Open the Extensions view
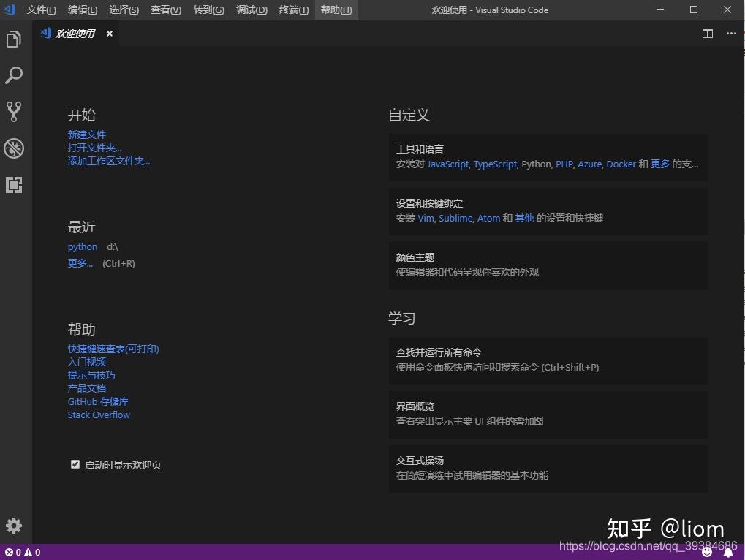Image resolution: width=745 pixels, height=560 pixels. tap(14, 185)
